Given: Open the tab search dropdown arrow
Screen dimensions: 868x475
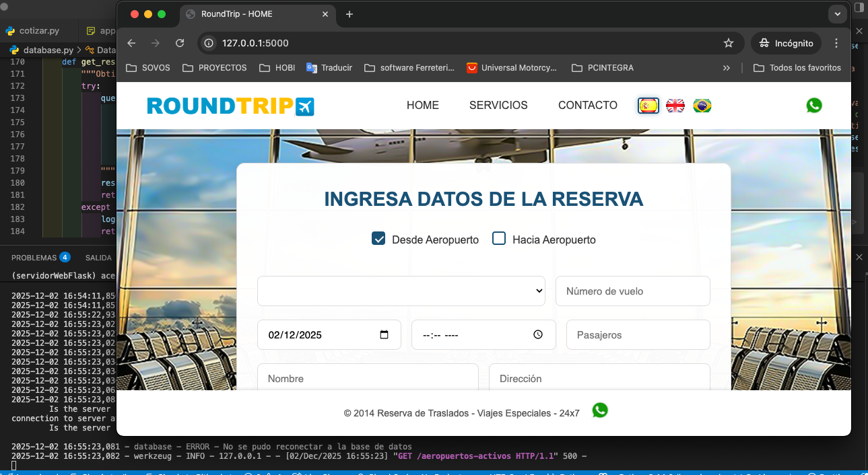Looking at the screenshot, I should tap(838, 13).
